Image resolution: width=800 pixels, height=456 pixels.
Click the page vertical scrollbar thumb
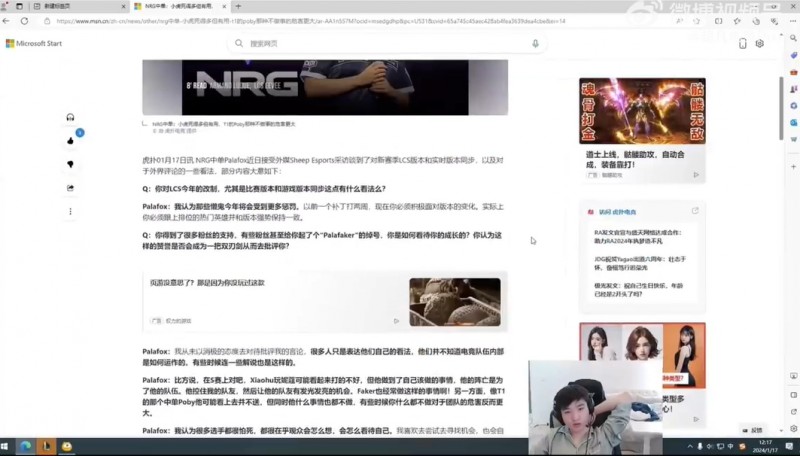pyautogui.click(x=781, y=108)
